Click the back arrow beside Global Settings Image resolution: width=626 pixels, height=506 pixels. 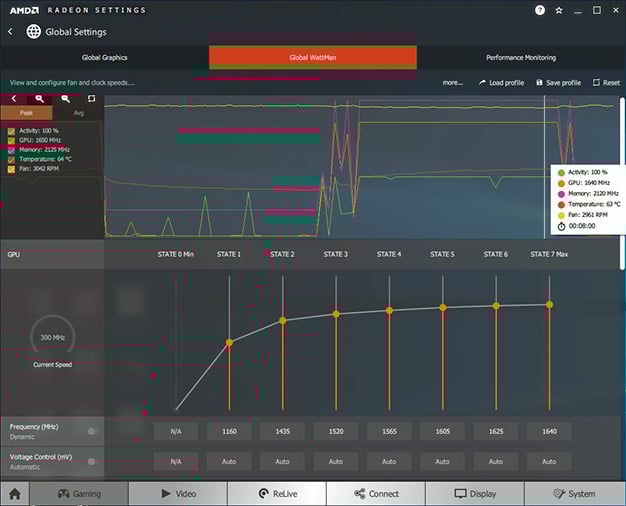tap(11, 31)
